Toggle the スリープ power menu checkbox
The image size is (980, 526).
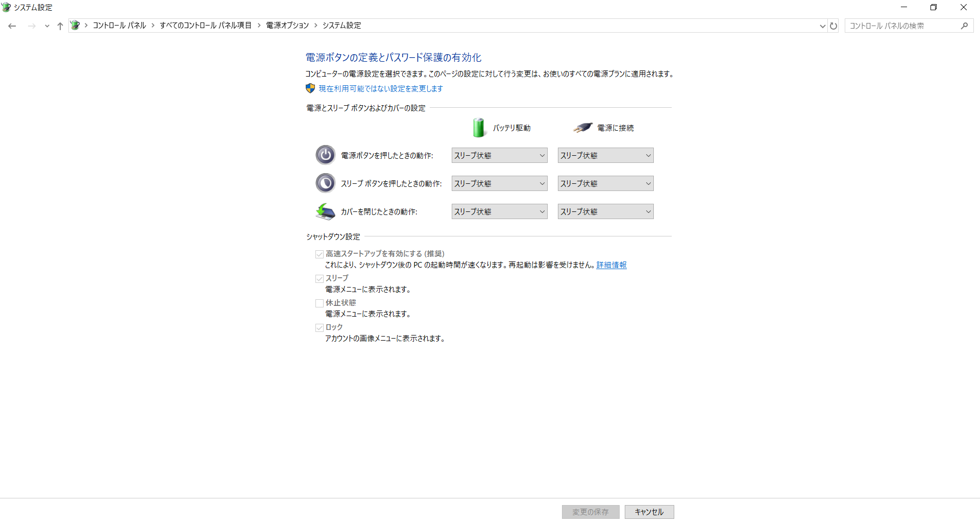point(320,279)
